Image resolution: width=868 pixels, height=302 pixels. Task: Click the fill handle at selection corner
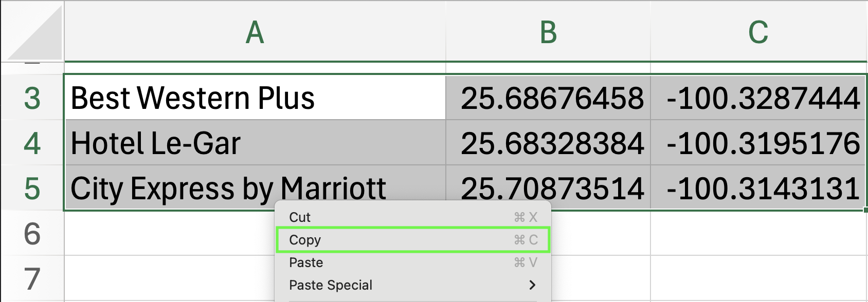865,210
